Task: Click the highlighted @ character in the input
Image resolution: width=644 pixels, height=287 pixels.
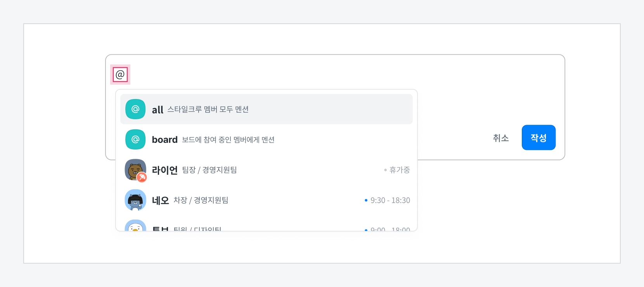Action: 120,75
